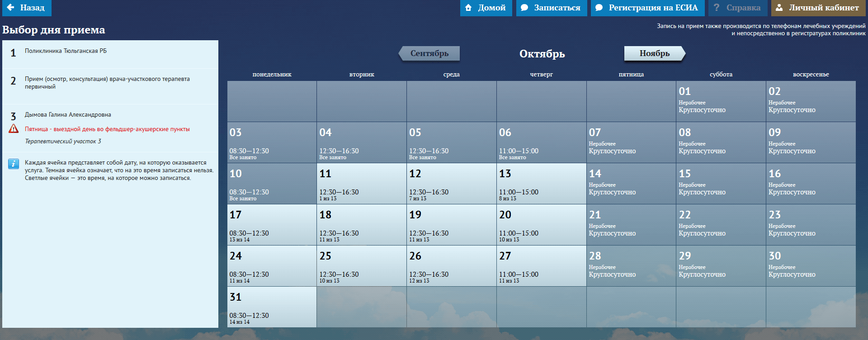The height and width of the screenshot is (340, 868).
Task: Pick date 17 with 13 из 14 free
Action: pyautogui.click(x=272, y=225)
